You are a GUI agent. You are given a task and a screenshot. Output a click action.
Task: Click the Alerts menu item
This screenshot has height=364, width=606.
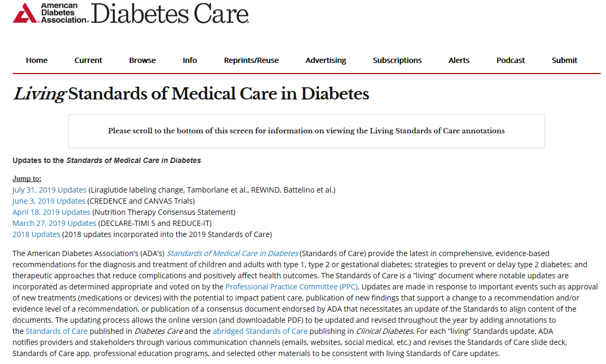[459, 60]
